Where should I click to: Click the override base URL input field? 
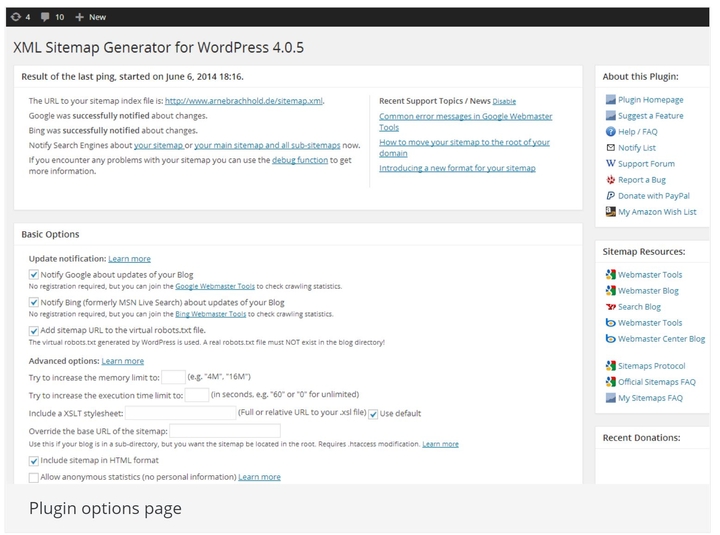coord(225,431)
